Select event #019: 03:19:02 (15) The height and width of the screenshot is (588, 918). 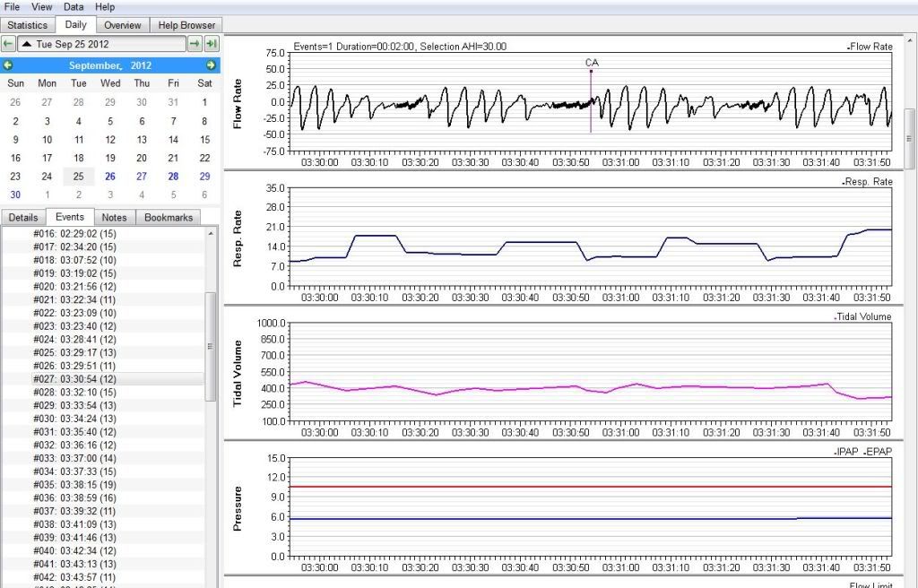pos(75,273)
